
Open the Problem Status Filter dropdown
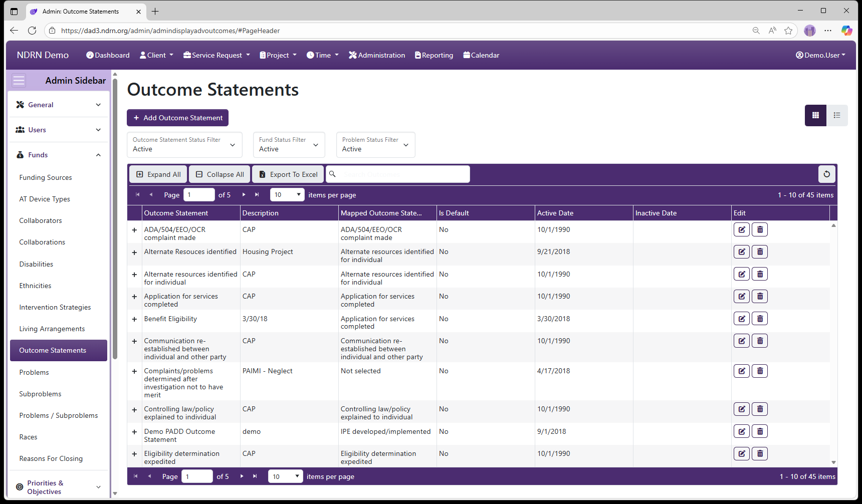coord(376,145)
